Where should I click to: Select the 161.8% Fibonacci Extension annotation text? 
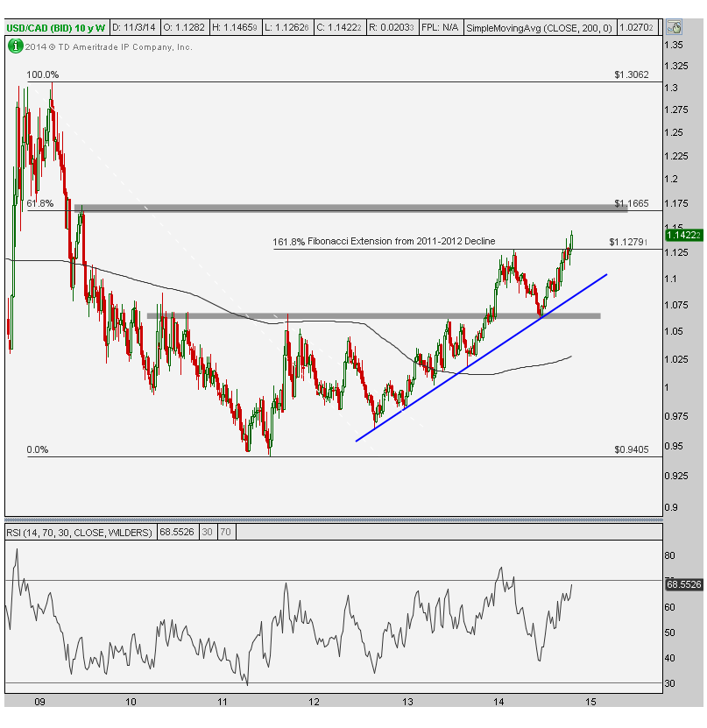384,242
